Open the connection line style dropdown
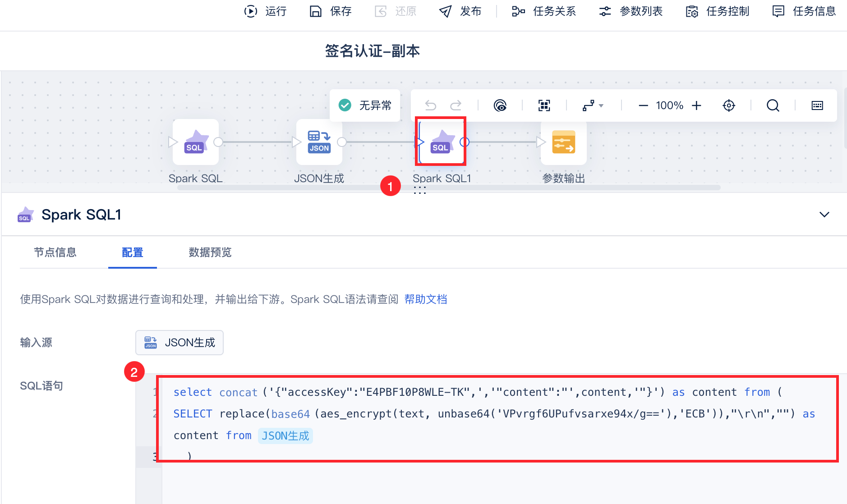This screenshot has width=847, height=504. 593,105
